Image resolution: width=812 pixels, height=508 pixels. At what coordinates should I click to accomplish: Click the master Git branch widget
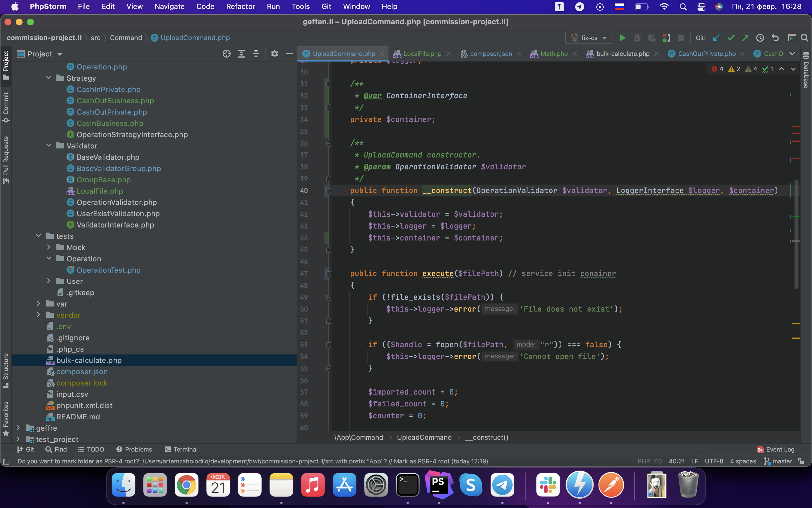point(778,461)
